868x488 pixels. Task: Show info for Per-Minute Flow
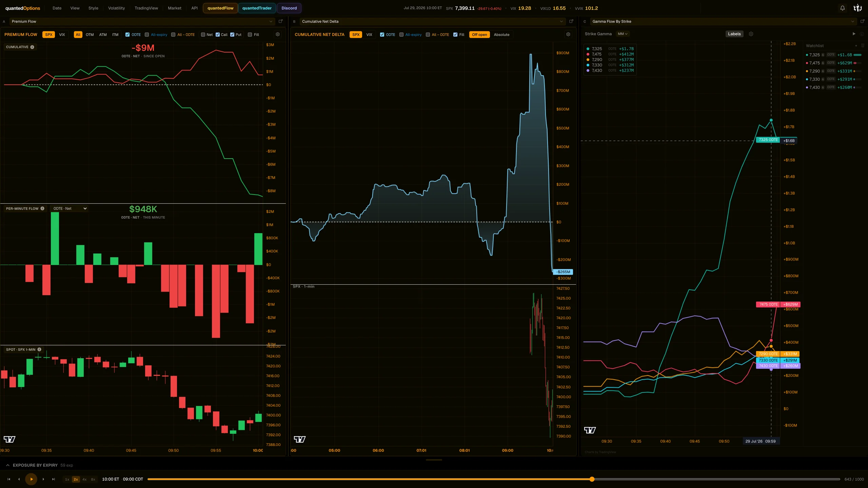click(42, 208)
